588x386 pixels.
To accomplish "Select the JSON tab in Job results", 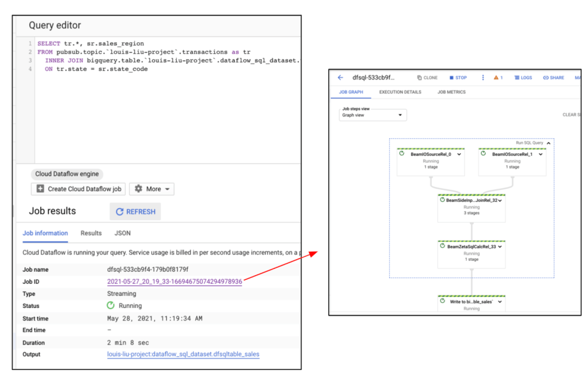I will [x=123, y=233].
